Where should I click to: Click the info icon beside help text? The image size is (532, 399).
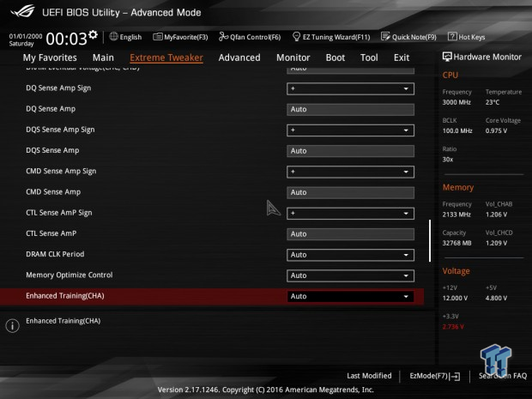tap(13, 326)
